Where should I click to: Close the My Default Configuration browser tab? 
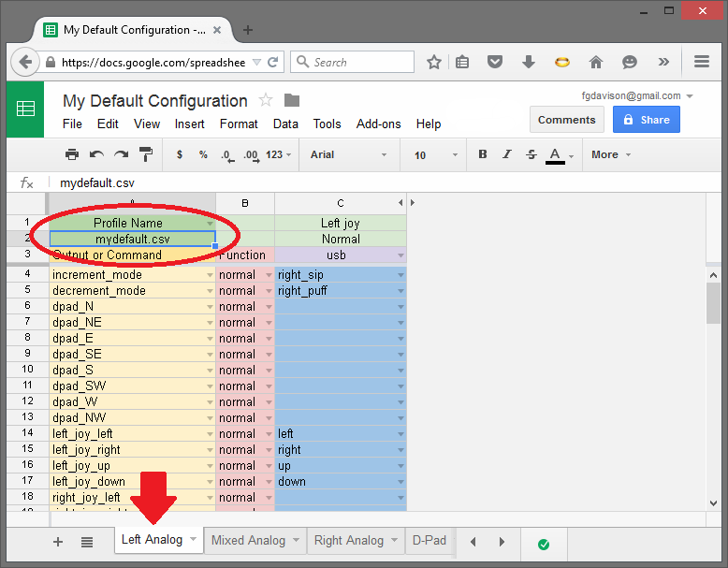point(217,30)
